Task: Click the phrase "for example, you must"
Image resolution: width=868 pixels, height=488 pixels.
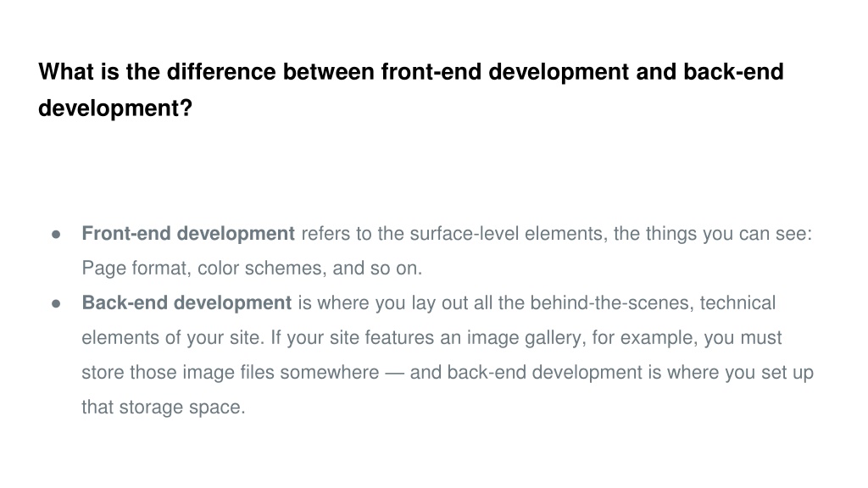Action: point(687,338)
